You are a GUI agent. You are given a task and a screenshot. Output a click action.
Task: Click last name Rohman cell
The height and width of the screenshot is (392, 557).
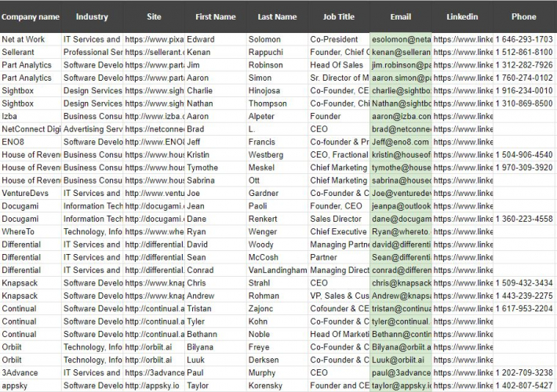tap(277, 296)
